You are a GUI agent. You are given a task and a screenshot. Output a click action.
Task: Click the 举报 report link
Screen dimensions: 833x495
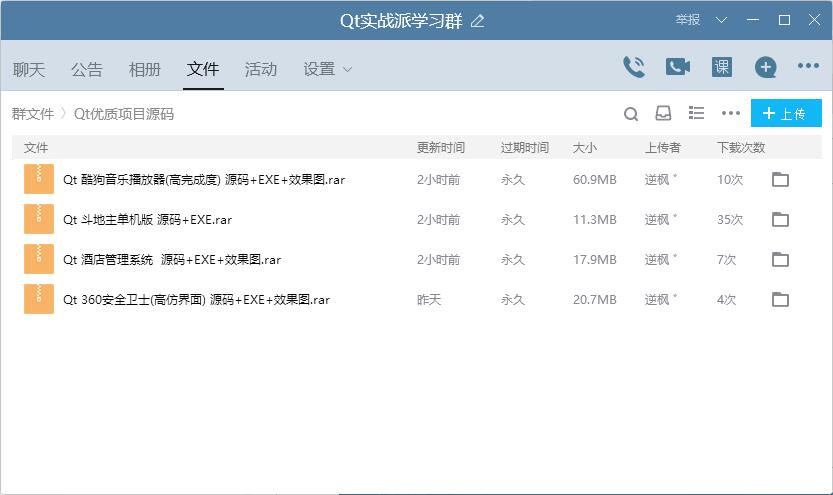coord(688,20)
